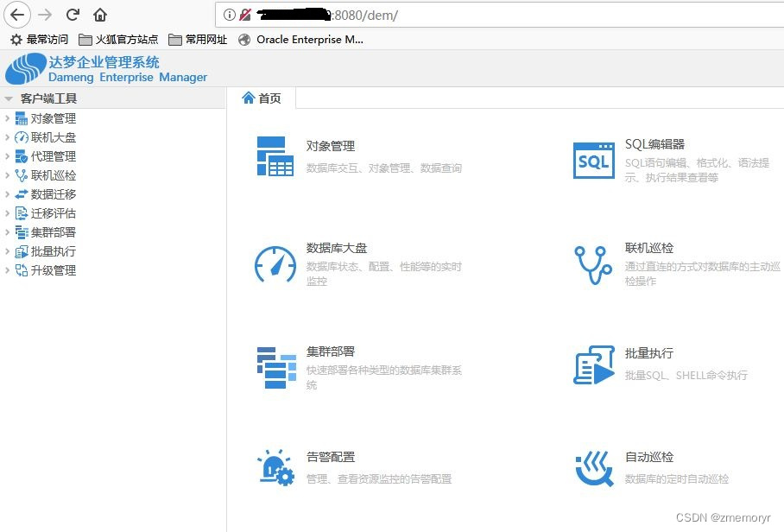Viewport: 784px width, 532px height.
Task: Click text '数据库的定时自动巡检'
Action: (x=676, y=479)
